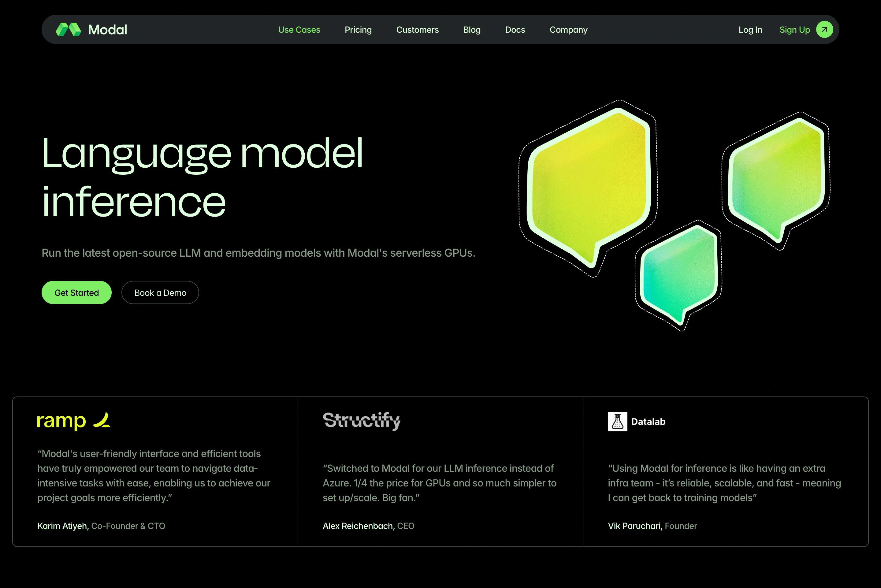Screen dimensions: 881x588
Task: Go to the Pricing page
Action: [358, 30]
